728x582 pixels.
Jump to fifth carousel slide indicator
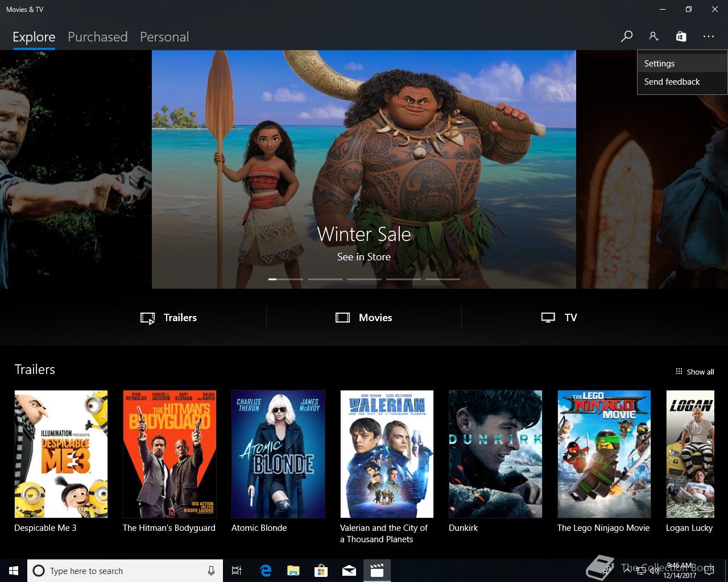coord(442,279)
